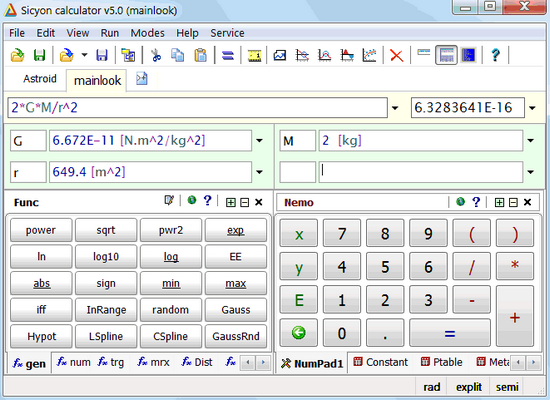The image size is (550, 400).
Task: Expand the G variable value dropdown
Action: pos(259,141)
